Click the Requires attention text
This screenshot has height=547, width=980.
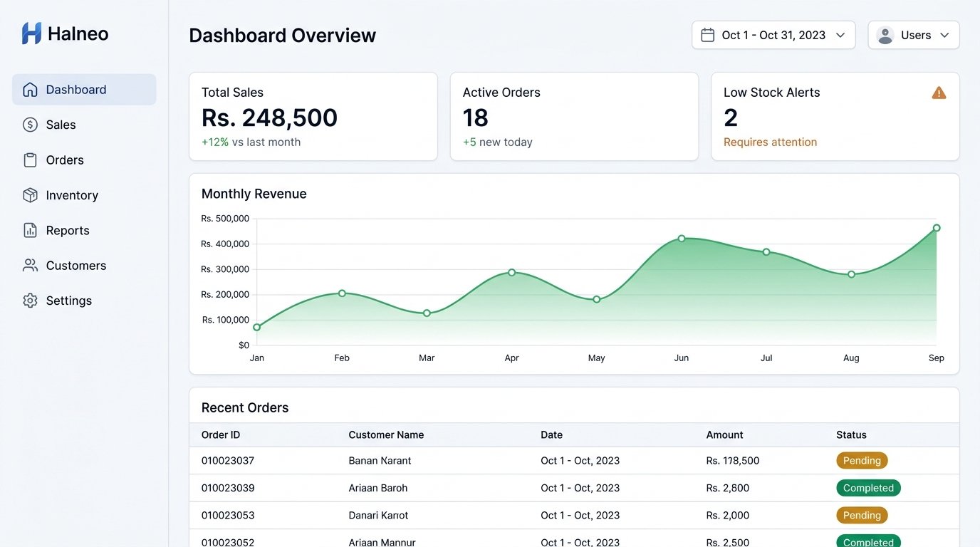click(770, 142)
